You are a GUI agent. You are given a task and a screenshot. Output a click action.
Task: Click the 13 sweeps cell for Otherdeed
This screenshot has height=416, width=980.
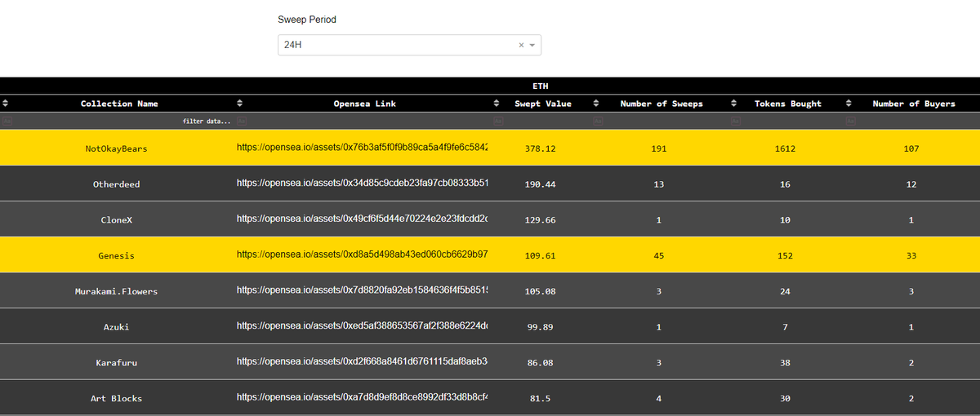[659, 184]
